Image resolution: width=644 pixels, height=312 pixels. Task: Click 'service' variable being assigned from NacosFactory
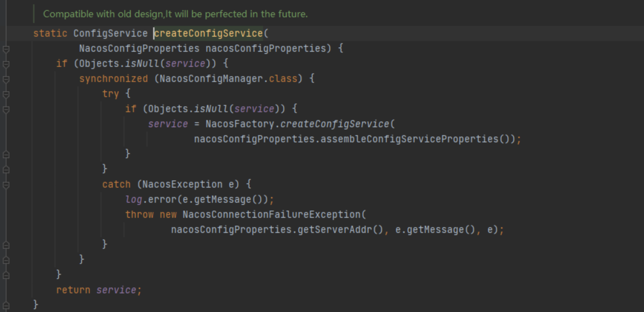click(x=168, y=124)
